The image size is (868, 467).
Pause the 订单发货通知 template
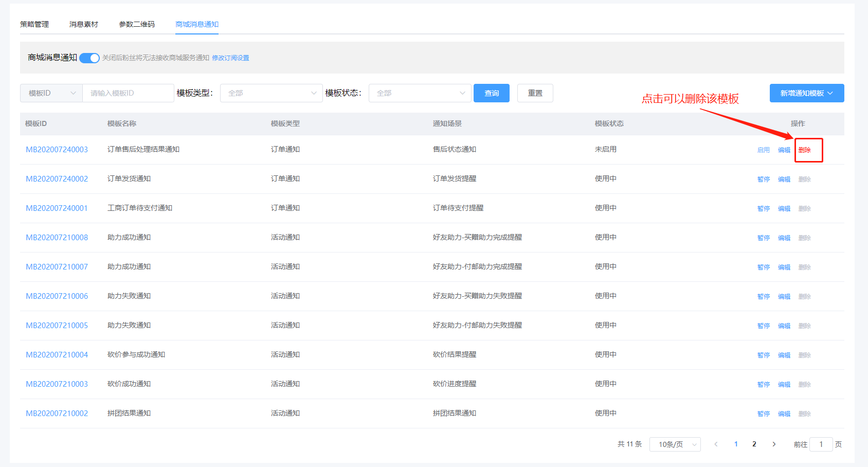(x=763, y=179)
